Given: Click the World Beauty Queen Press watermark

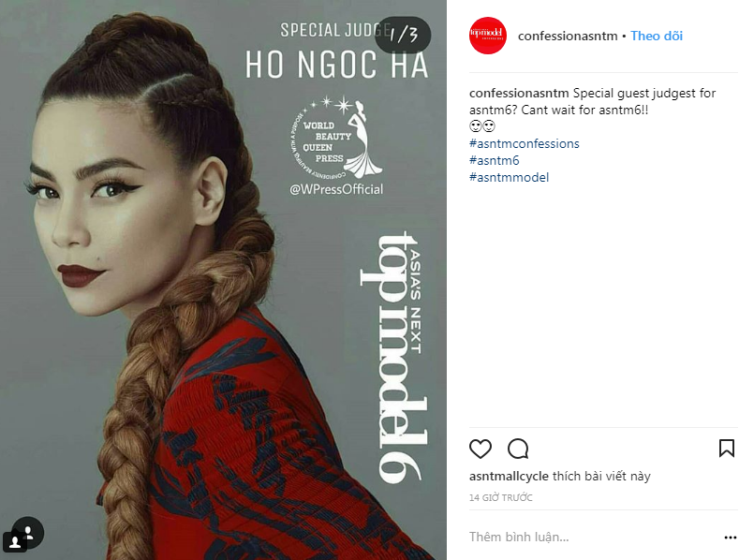Looking at the screenshot, I should pyautogui.click(x=336, y=138).
